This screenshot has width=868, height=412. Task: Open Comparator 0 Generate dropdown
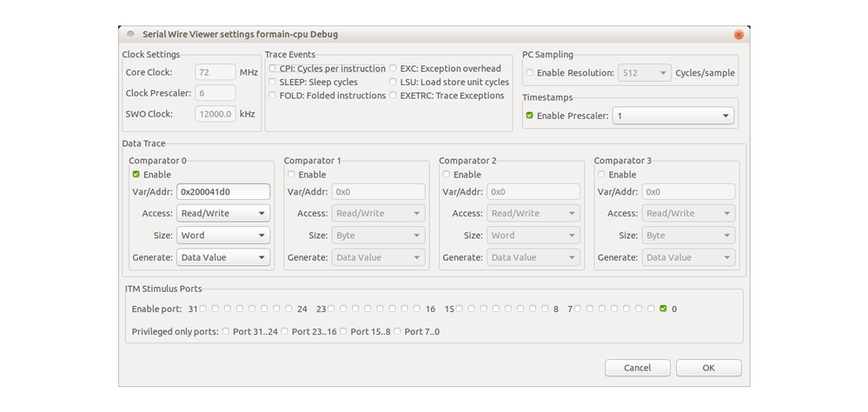pos(223,257)
